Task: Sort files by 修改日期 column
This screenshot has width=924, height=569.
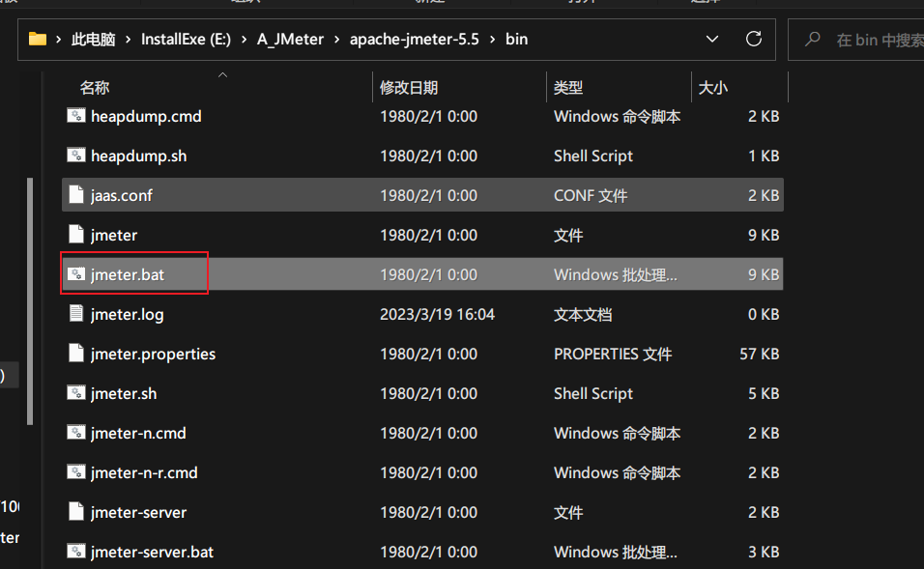Action: click(x=409, y=88)
